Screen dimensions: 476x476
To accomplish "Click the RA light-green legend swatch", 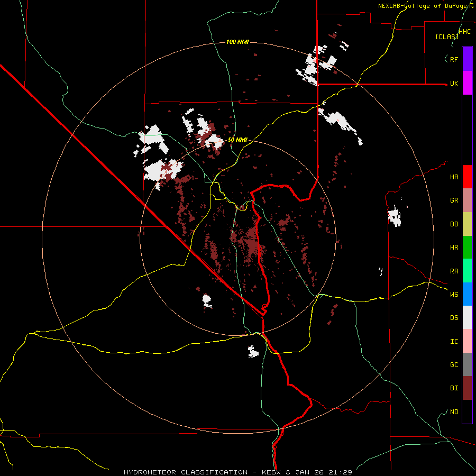I will [467, 271].
